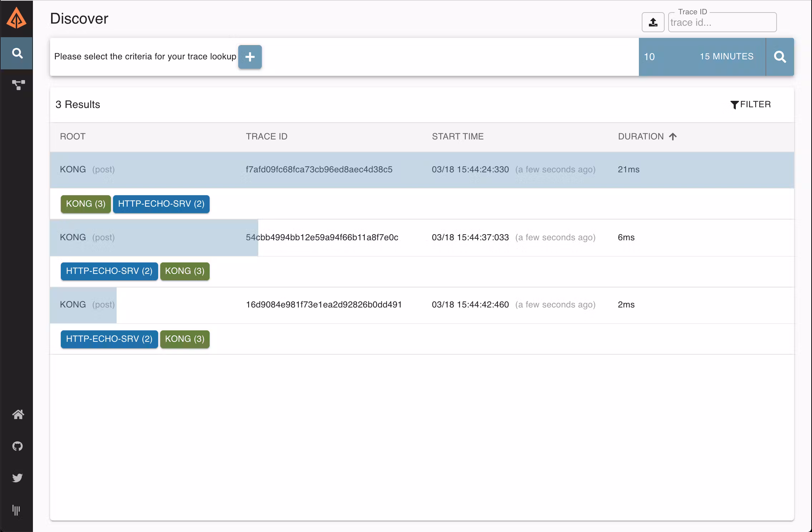Go to Zipkin home page icon
The image size is (812, 532).
coord(18,414)
